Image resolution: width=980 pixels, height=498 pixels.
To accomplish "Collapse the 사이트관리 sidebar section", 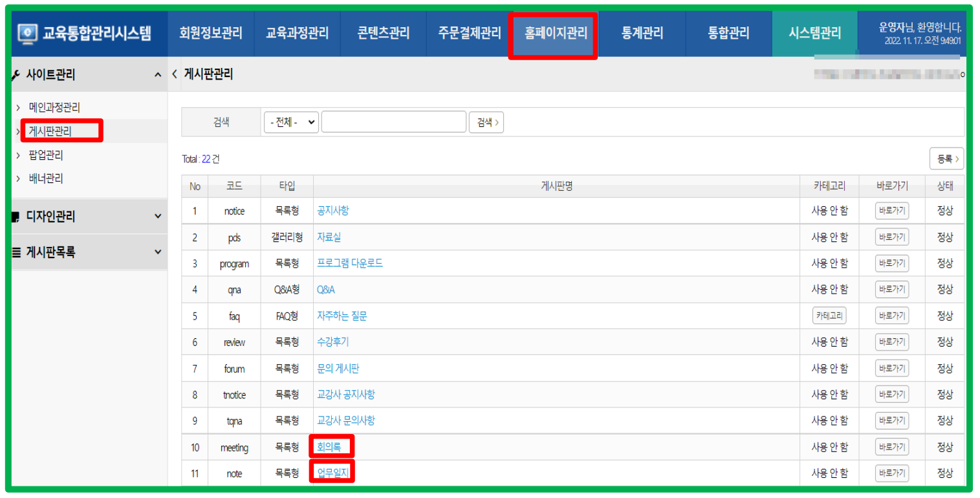I will (x=158, y=76).
